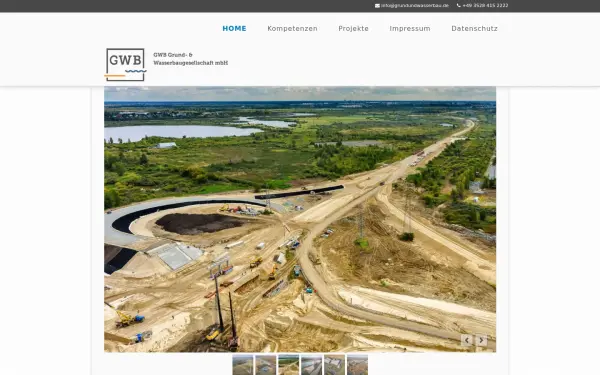
Task: Open the Kompetenzen page
Action: (x=292, y=29)
